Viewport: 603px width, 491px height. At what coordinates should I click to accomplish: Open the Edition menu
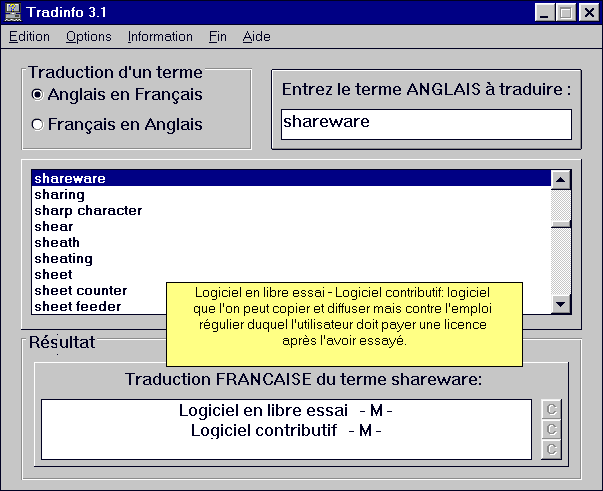click(x=29, y=37)
